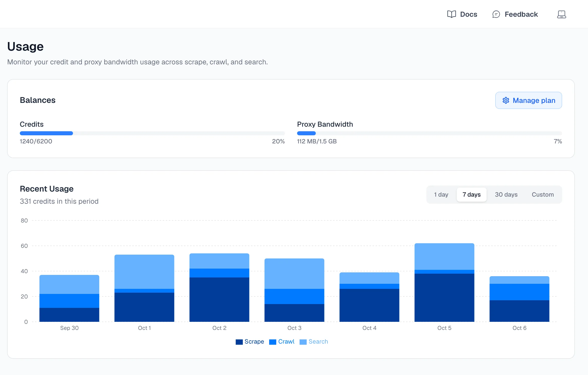This screenshot has height=375, width=588.
Task: Click the 7% bandwidth percentage
Action: 558,141
